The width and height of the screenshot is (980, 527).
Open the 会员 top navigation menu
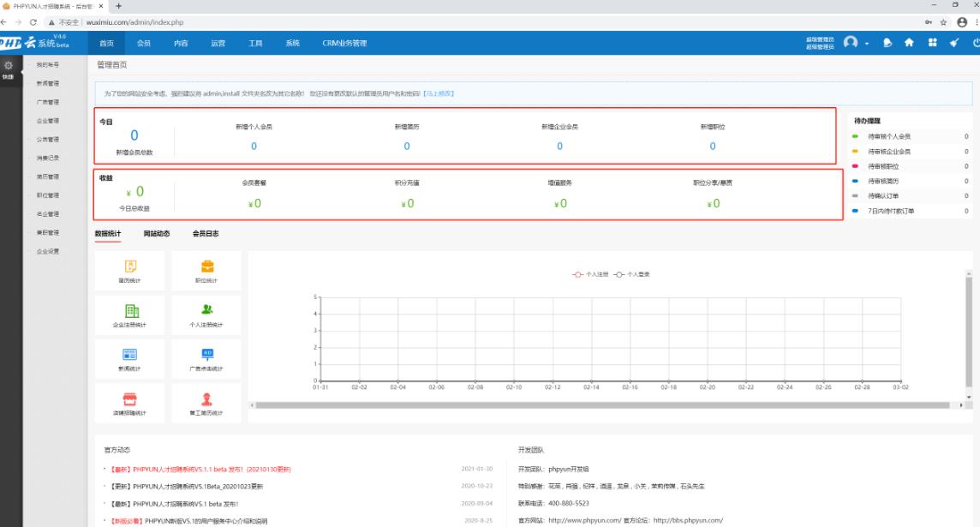tap(144, 44)
